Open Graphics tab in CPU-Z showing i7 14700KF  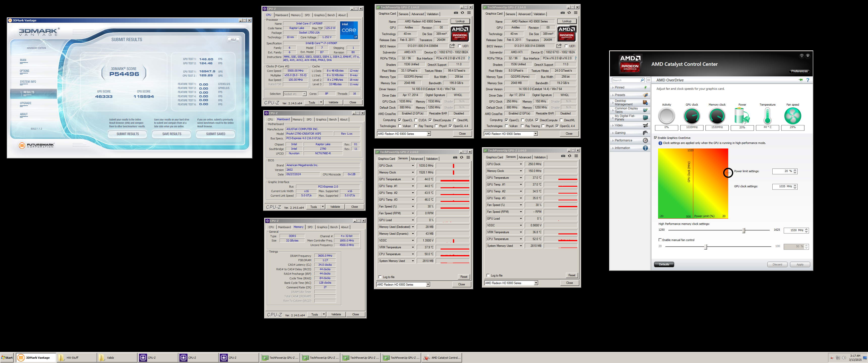tap(319, 15)
